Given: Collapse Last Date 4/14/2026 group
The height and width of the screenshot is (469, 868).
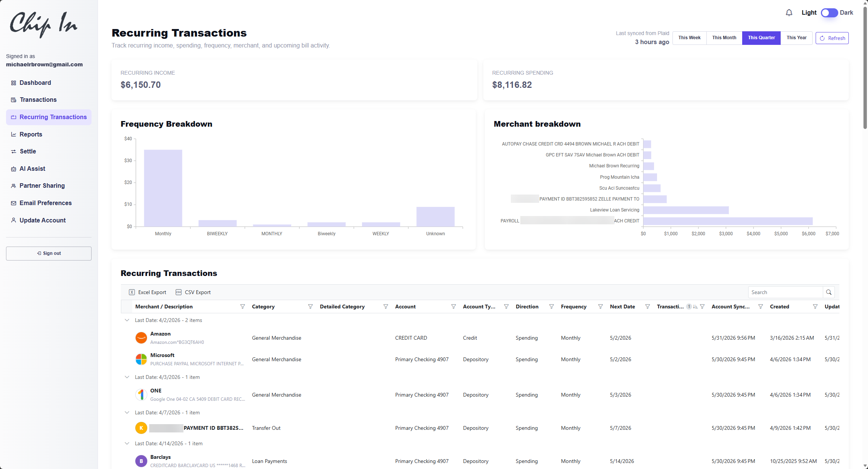Looking at the screenshot, I should pyautogui.click(x=127, y=443).
